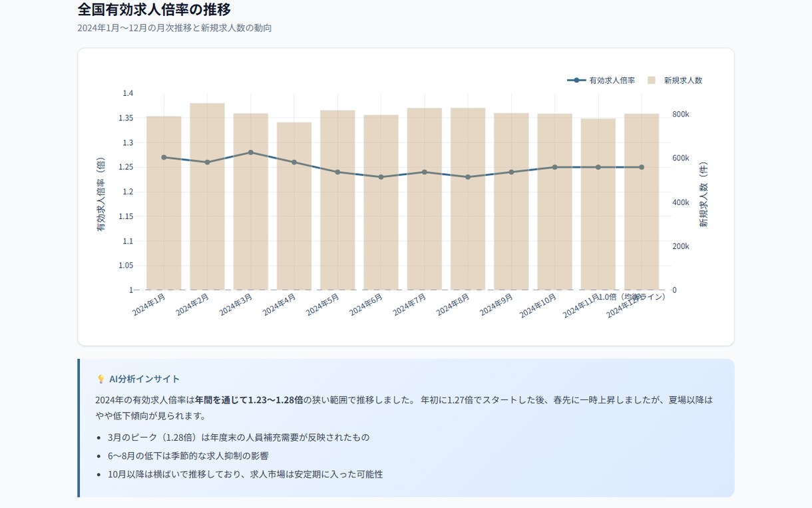This screenshot has width=812, height=508.
Task: Click the bullet about 6〜8月の低下
Action: pyautogui.click(x=188, y=456)
